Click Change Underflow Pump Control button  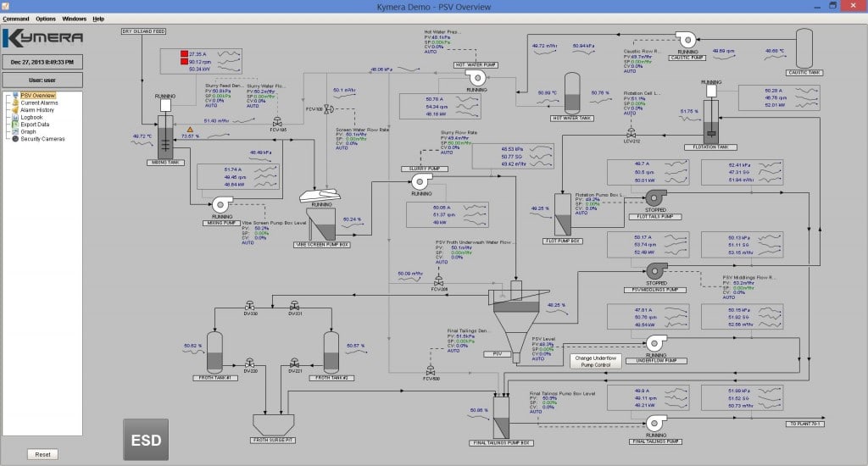(x=596, y=362)
